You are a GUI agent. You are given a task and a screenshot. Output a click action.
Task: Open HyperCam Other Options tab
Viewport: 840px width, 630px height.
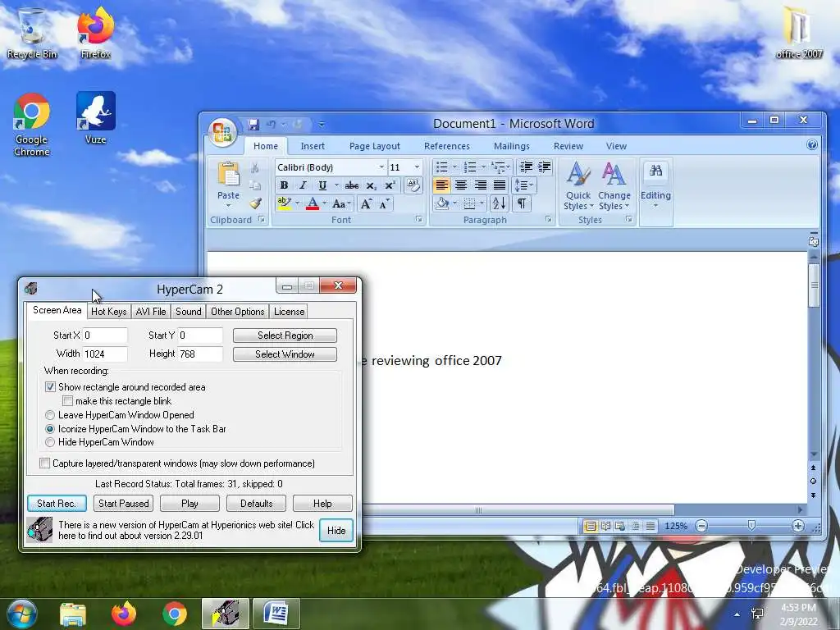(x=237, y=311)
